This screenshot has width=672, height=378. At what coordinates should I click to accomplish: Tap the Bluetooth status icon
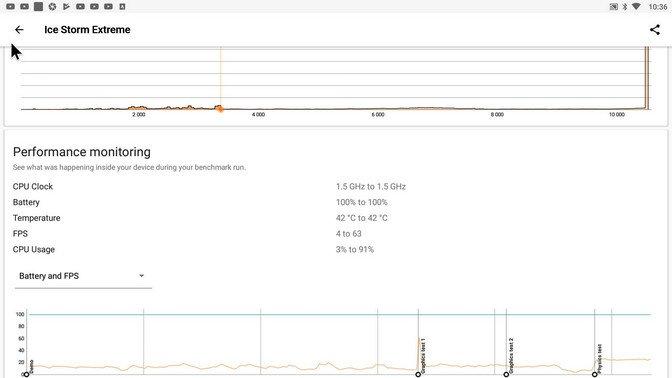pos(624,6)
